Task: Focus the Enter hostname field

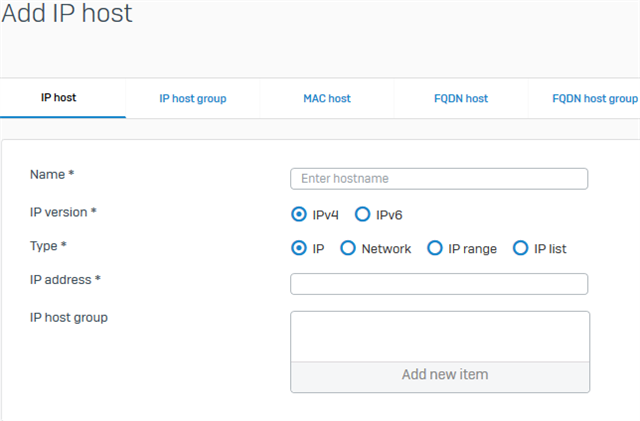Action: click(x=439, y=179)
